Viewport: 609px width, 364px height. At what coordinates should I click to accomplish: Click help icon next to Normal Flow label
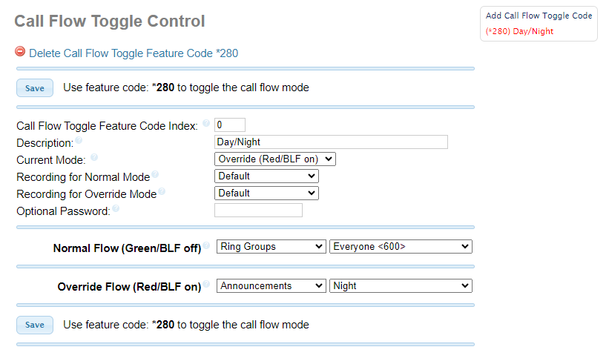(x=206, y=245)
